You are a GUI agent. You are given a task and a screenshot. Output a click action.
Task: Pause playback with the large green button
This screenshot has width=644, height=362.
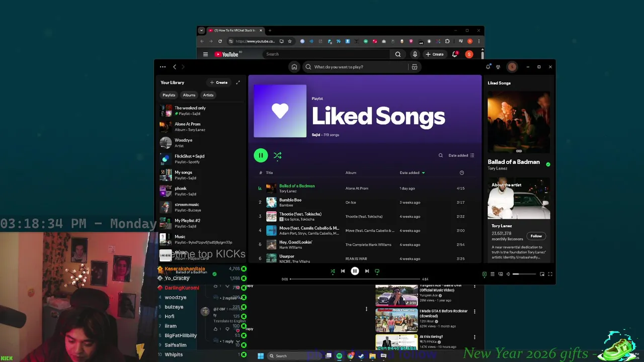point(261,155)
